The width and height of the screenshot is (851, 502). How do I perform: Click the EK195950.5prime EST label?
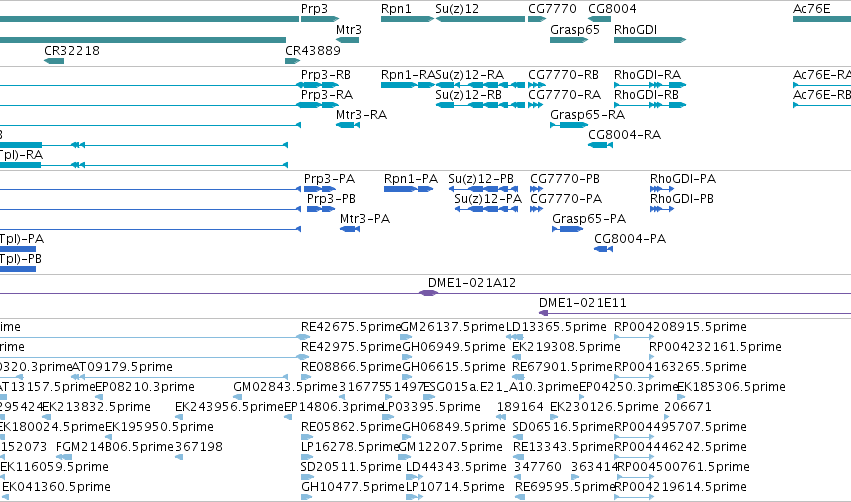pos(159,428)
